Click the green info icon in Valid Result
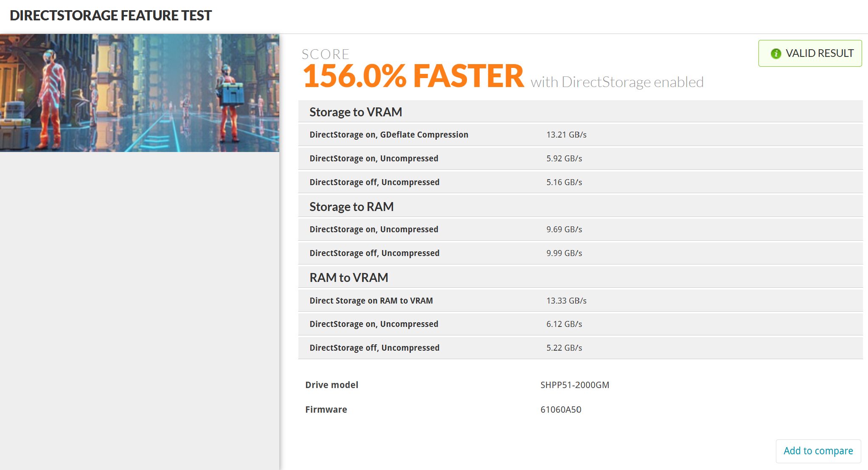Screen dimensions: 868x470 [775, 53]
